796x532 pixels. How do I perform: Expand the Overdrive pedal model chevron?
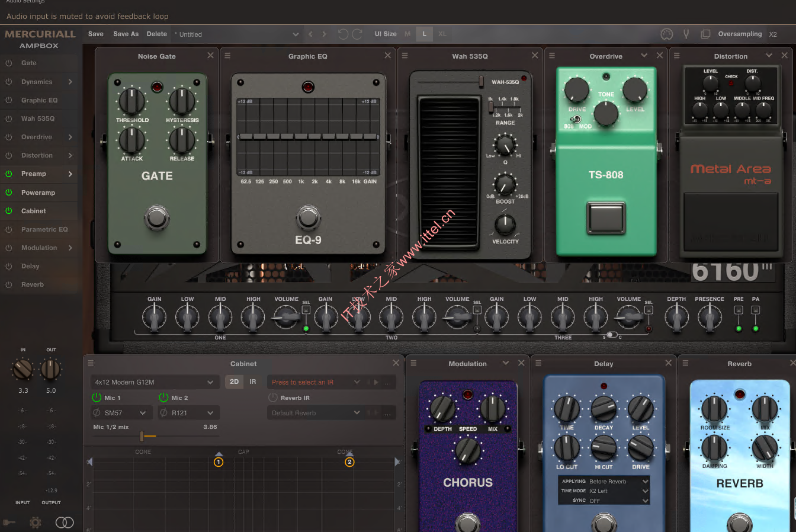coord(644,56)
